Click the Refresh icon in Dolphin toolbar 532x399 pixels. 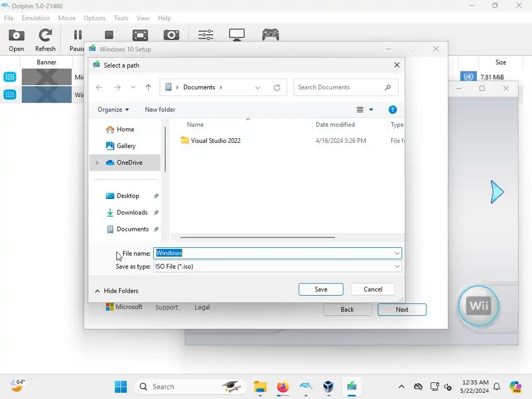45,35
